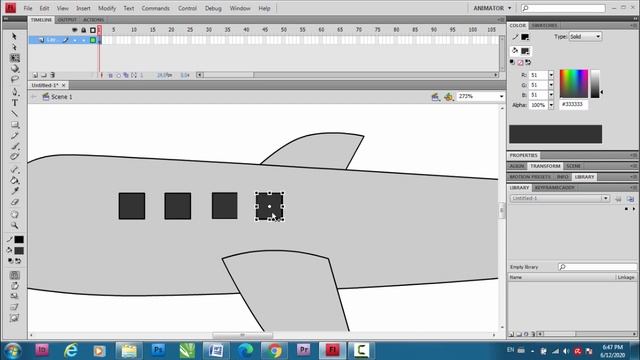Open ANIMATOR workspace switcher dropdown
Image resolution: width=640 pixels, height=360 pixels.
click(492, 8)
